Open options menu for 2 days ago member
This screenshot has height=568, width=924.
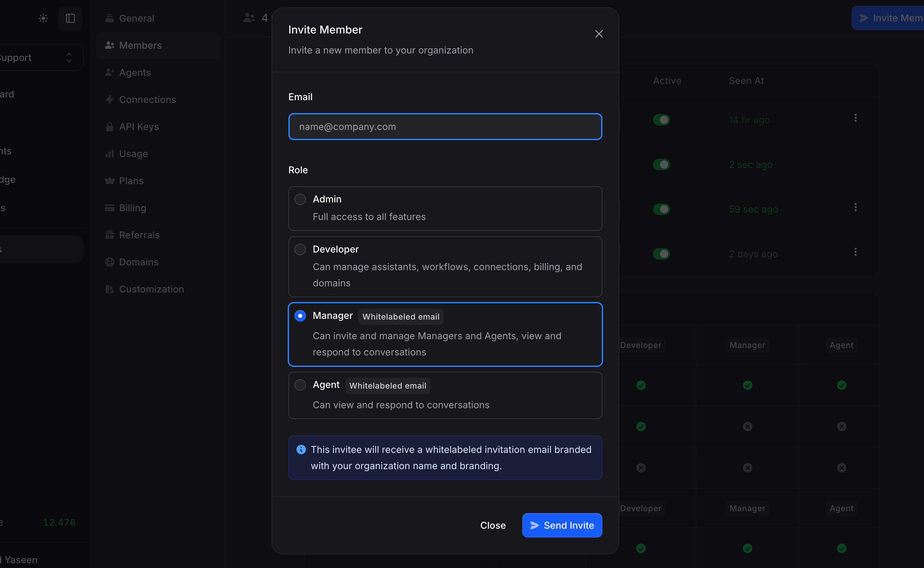[855, 252]
